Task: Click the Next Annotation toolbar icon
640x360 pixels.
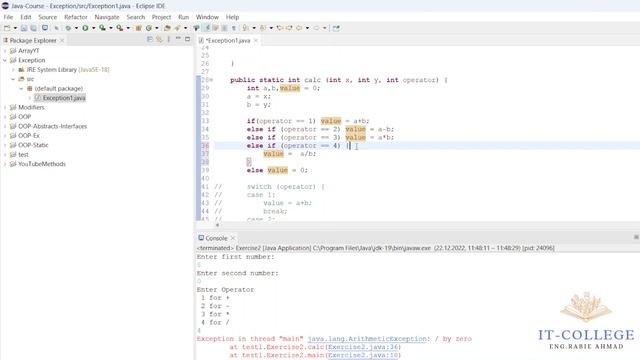Action: 245,28
